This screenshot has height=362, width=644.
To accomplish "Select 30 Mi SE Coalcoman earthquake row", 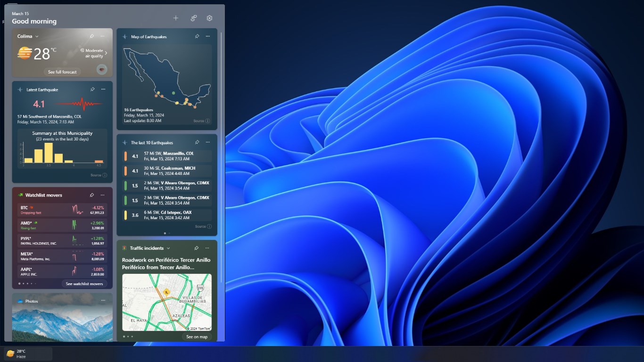I will click(x=167, y=171).
